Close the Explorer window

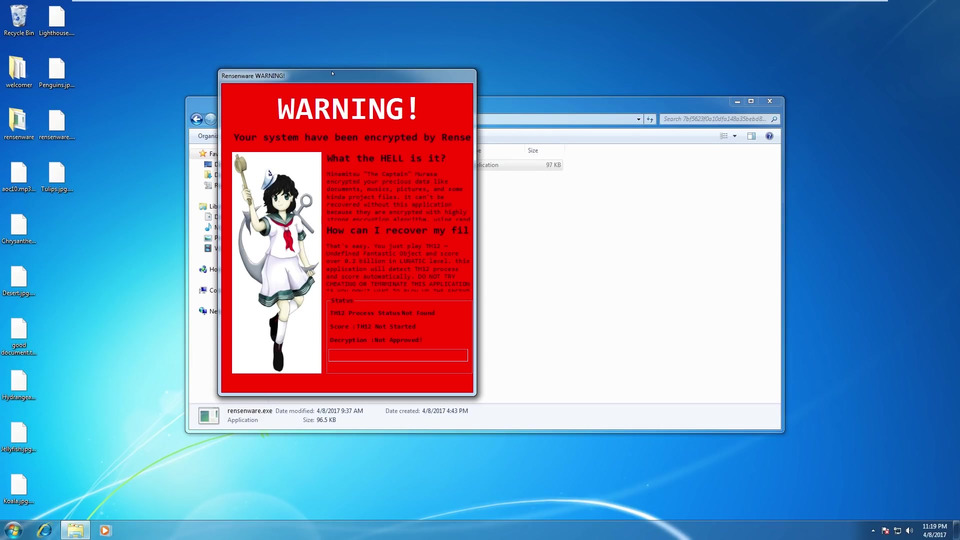pyautogui.click(x=770, y=101)
